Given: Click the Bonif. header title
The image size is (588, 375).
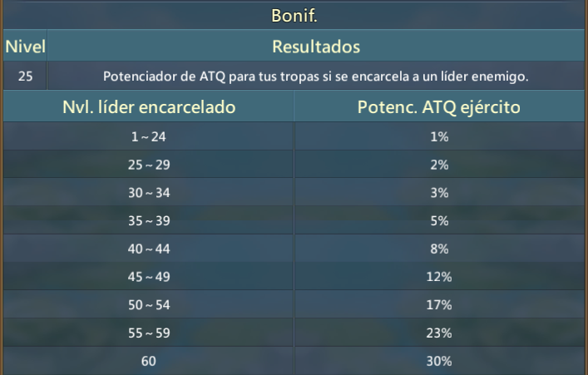Looking at the screenshot, I should click(294, 16).
